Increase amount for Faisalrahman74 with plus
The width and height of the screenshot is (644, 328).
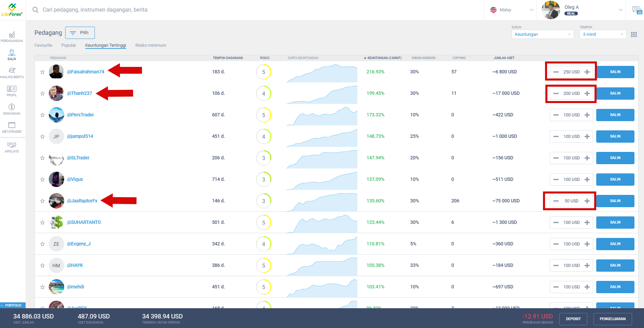pos(587,72)
